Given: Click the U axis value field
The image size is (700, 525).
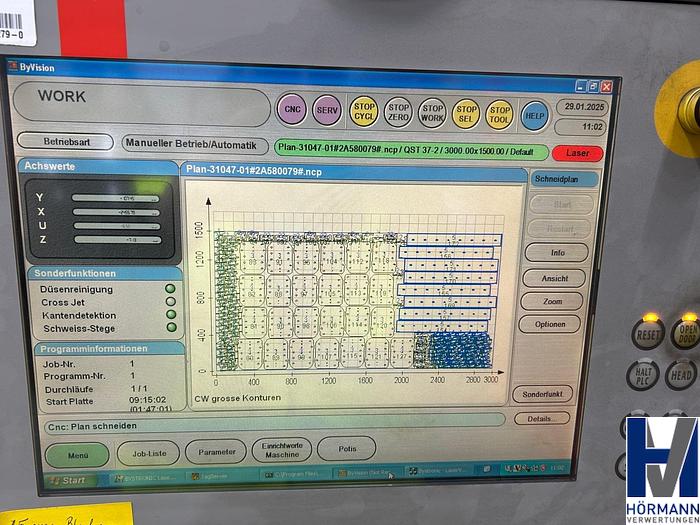Looking at the screenshot, I should [117, 226].
